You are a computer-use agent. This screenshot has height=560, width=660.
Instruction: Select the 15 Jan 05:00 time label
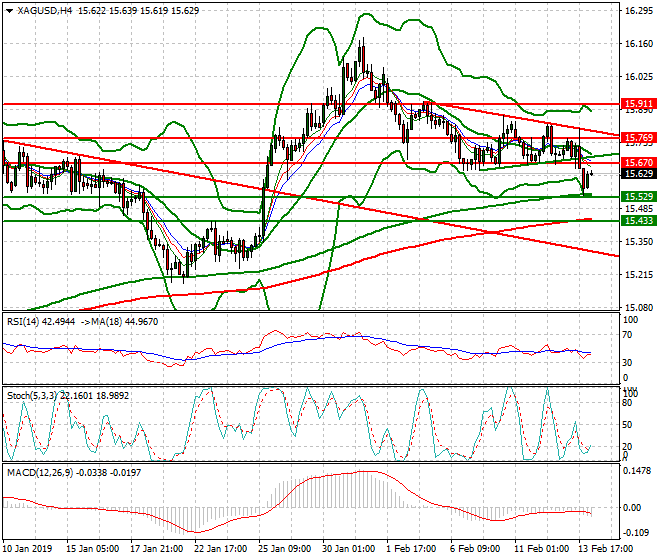click(x=92, y=549)
